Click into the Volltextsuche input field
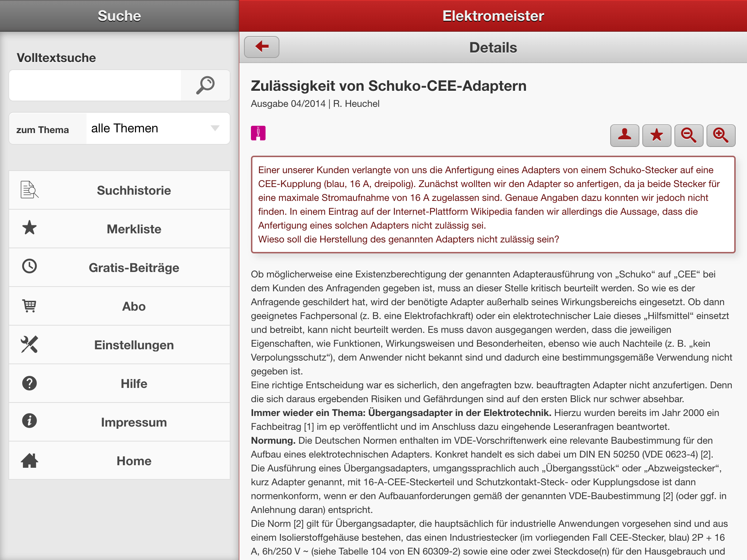Viewport: 747px width, 560px height. pyautogui.click(x=95, y=85)
